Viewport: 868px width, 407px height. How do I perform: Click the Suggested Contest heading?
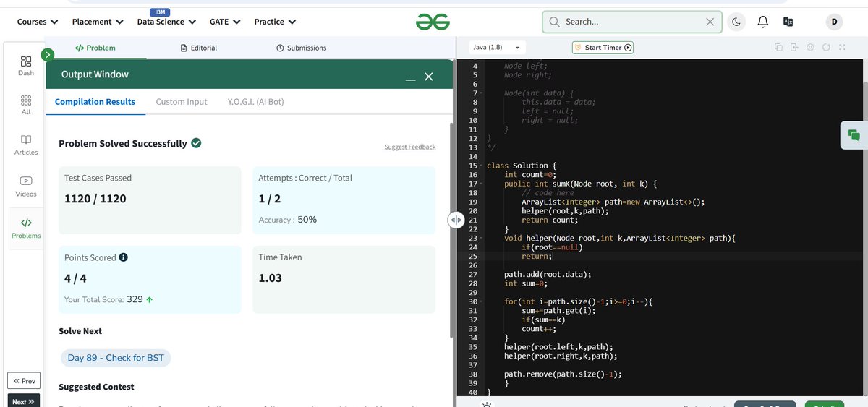[98, 387]
